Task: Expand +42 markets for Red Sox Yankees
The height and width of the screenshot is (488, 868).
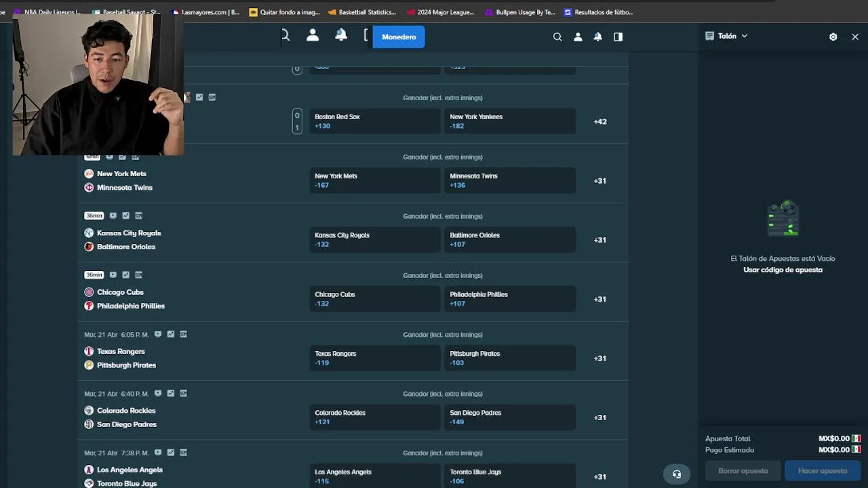Action: point(600,122)
